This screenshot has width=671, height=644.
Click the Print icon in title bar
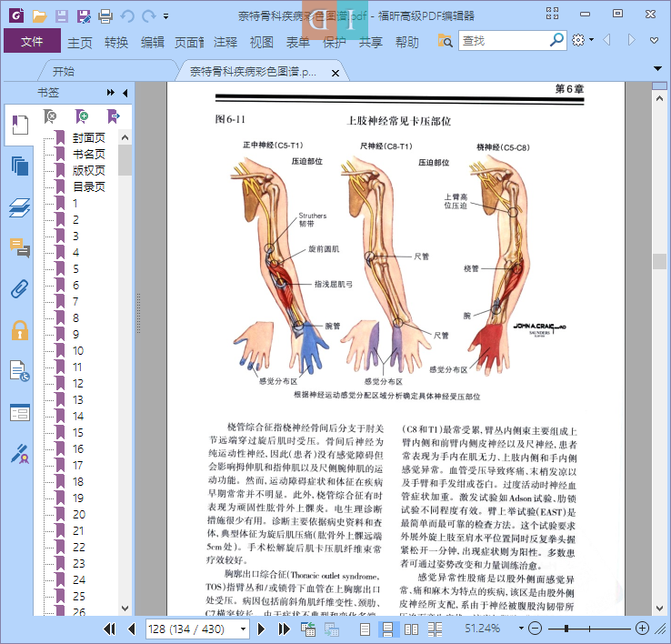click(105, 16)
